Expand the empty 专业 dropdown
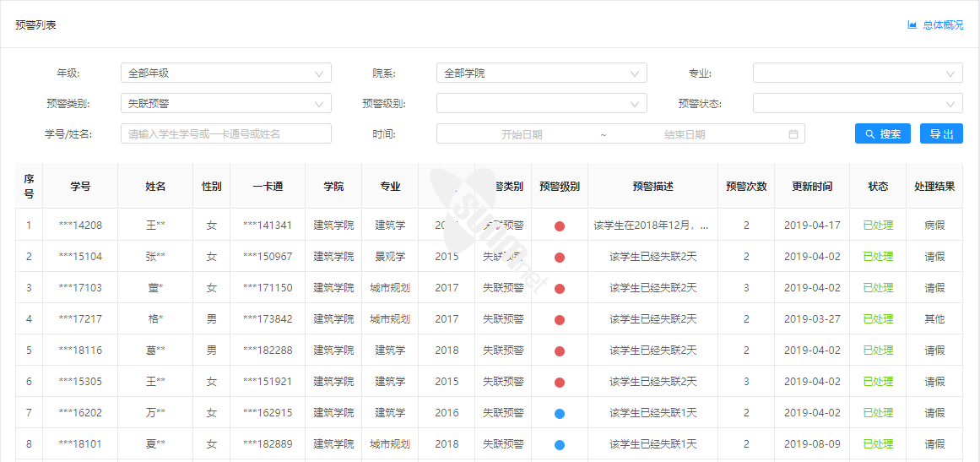This screenshot has width=980, height=462. tap(857, 73)
